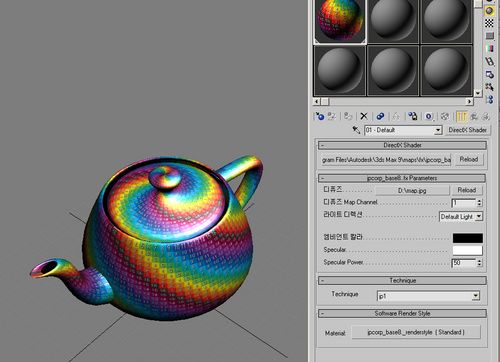The width and height of the screenshot is (500, 362).
Task: Click the Specular Power spinner arrows
Action: click(479, 263)
